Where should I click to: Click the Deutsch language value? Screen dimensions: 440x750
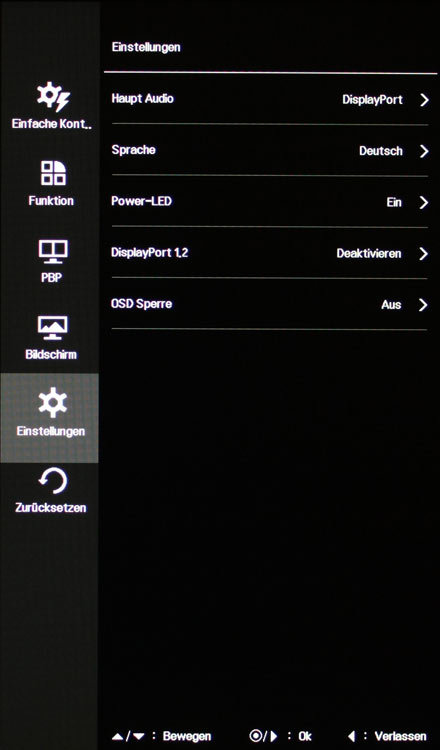tap(381, 151)
